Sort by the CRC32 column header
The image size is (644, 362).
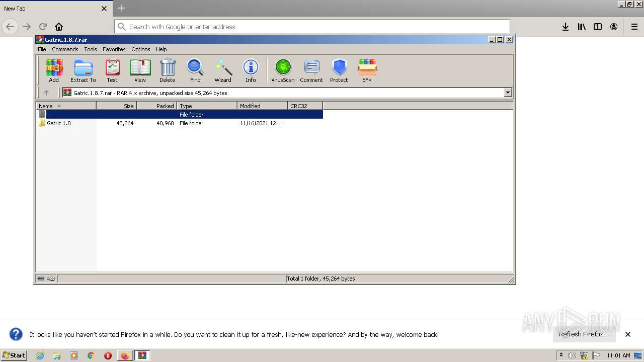305,106
